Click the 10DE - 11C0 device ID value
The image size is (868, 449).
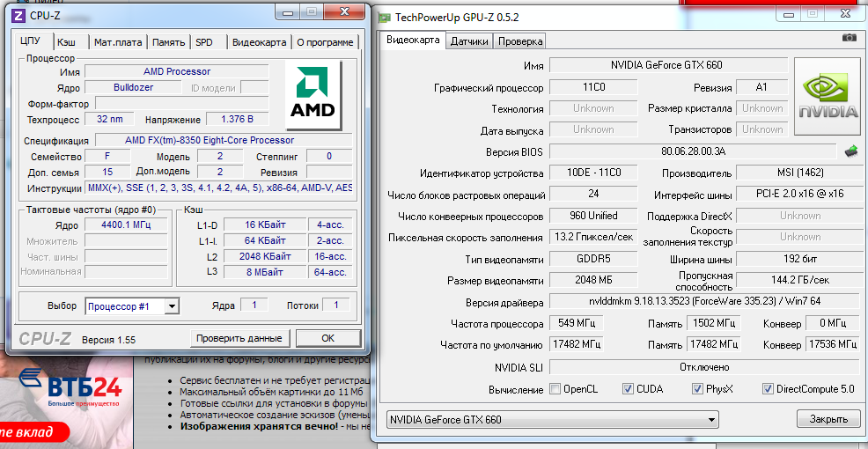[x=592, y=173]
